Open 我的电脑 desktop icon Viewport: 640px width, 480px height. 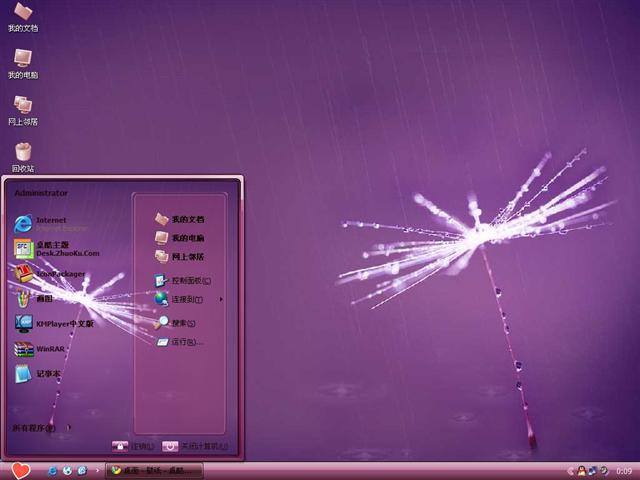tap(23, 64)
